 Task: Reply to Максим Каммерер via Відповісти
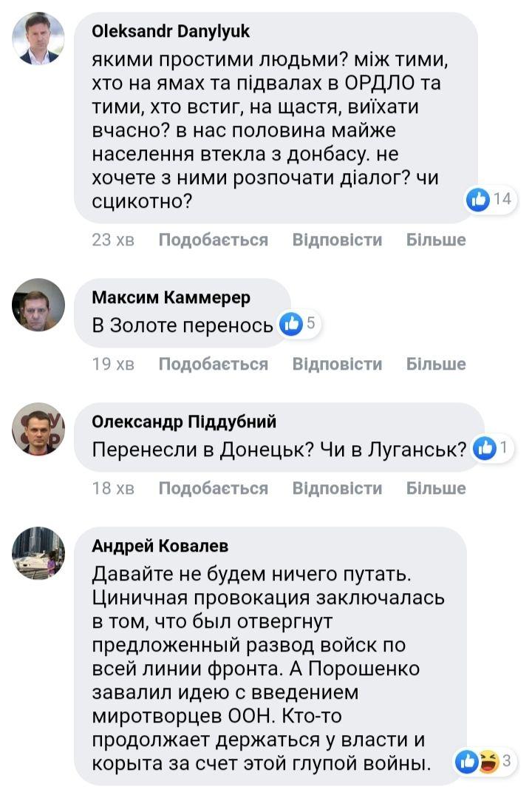tap(337, 364)
